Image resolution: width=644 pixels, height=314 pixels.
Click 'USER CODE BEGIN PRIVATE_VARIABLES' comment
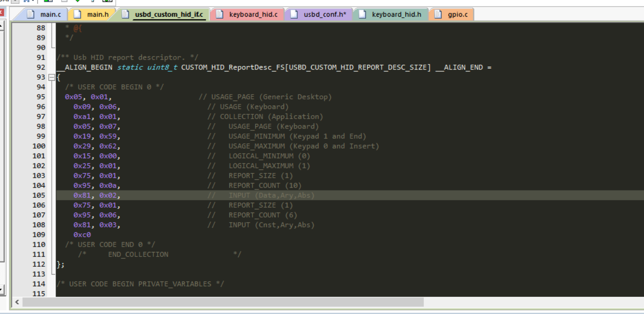pos(140,284)
